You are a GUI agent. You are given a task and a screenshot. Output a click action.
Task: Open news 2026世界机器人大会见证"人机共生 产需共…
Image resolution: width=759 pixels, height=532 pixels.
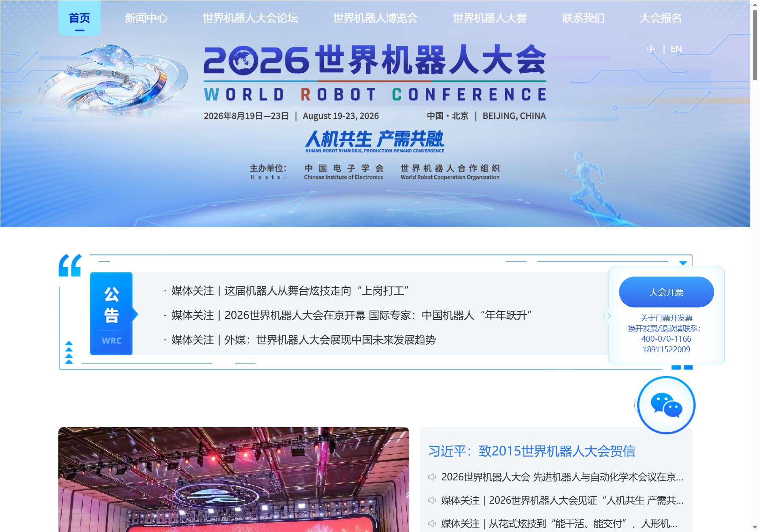click(x=562, y=500)
